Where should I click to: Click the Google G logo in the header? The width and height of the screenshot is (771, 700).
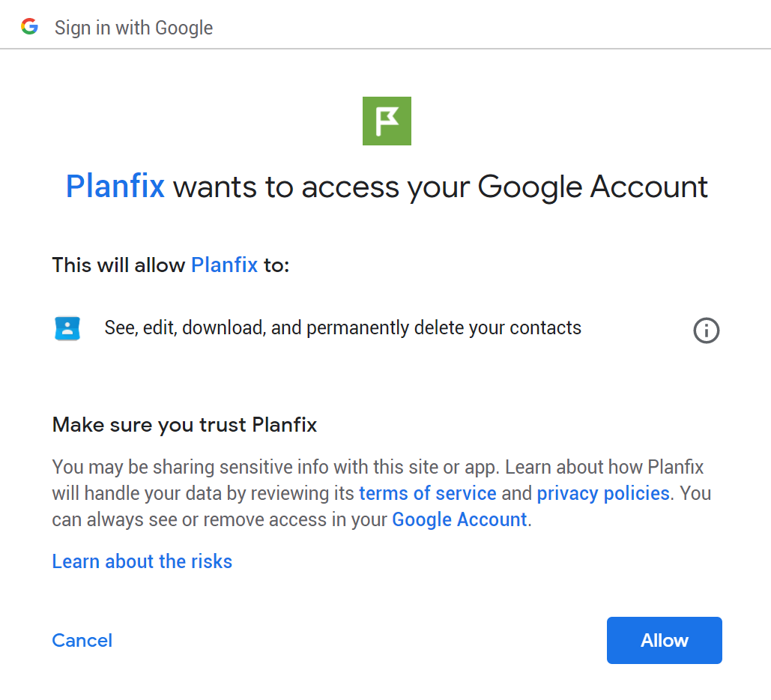tap(29, 26)
